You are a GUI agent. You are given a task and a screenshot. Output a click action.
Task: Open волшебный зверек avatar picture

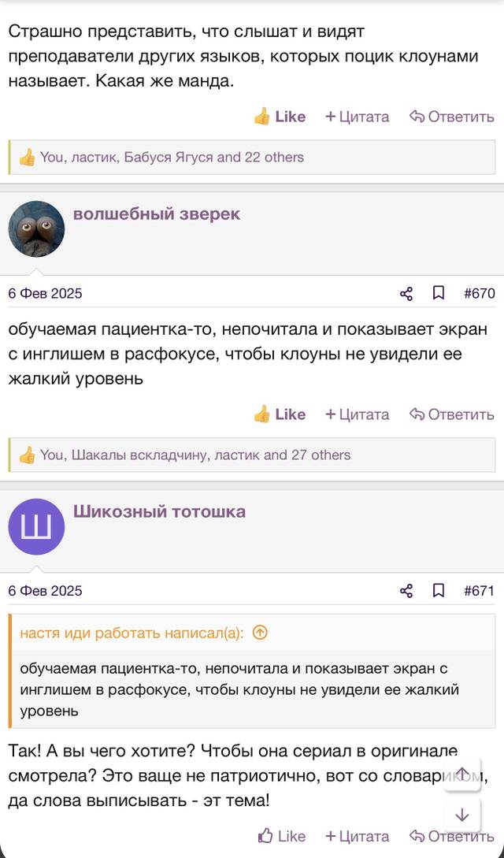point(36,228)
